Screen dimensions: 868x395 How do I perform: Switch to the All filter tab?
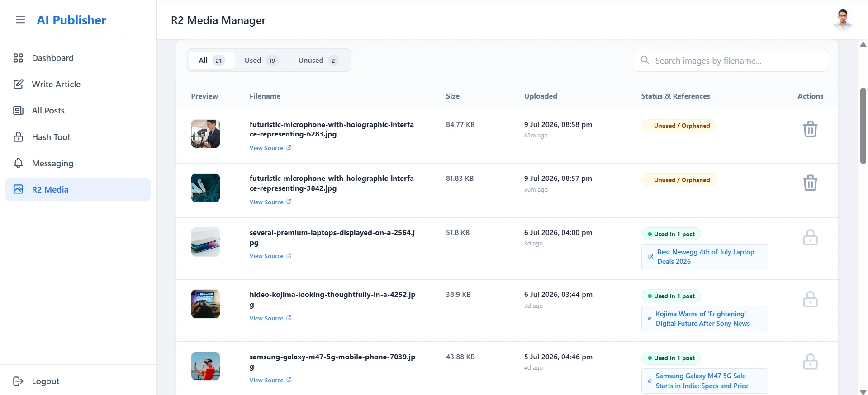[x=211, y=61]
